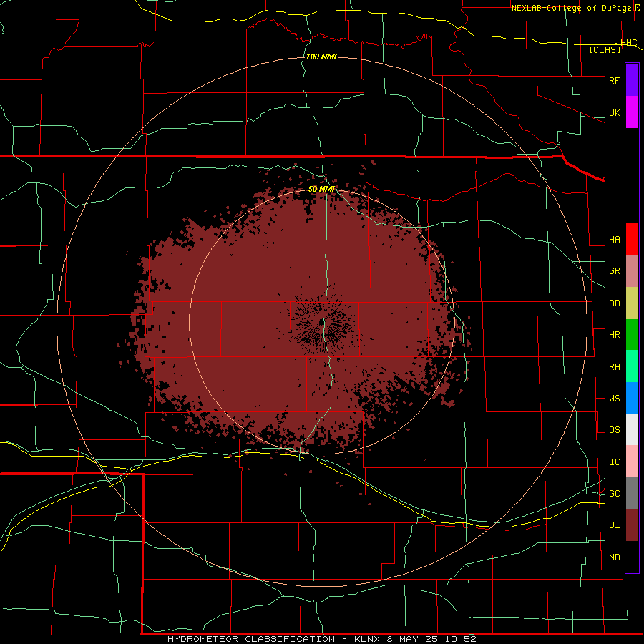Click the IC legend label

coord(614,462)
